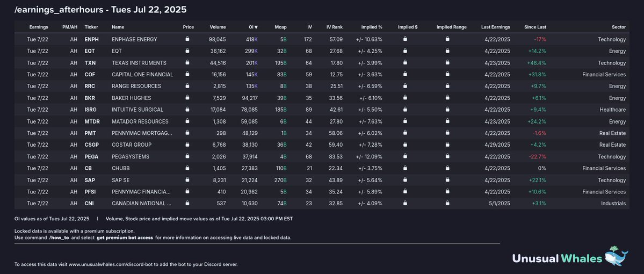Click the Implied Range lock for CNI

pyautogui.click(x=447, y=203)
